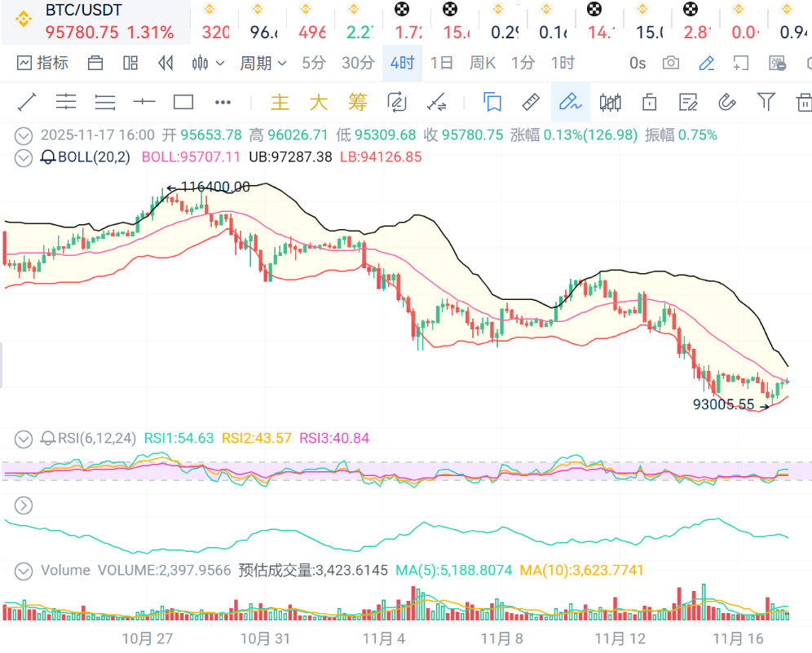This screenshot has width=812, height=653.
Task: Expand the collapsed indicator below RSI
Action: (x=24, y=505)
